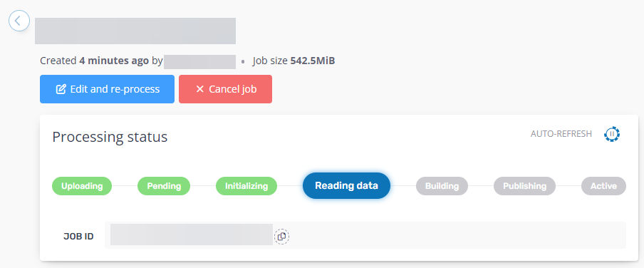Pause auto-refresh with the spinner icon
This screenshot has width=644, height=268.
612,134
